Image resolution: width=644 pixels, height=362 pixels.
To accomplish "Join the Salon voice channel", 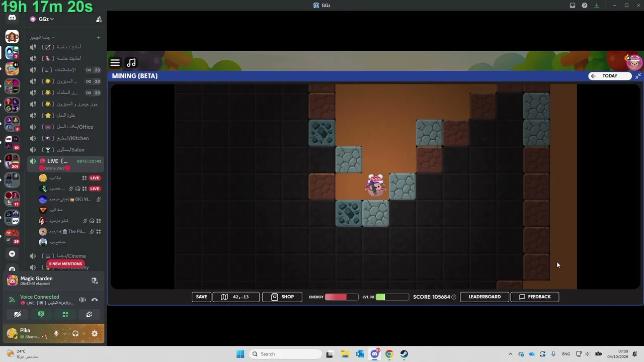I will pyautogui.click(x=65, y=150).
